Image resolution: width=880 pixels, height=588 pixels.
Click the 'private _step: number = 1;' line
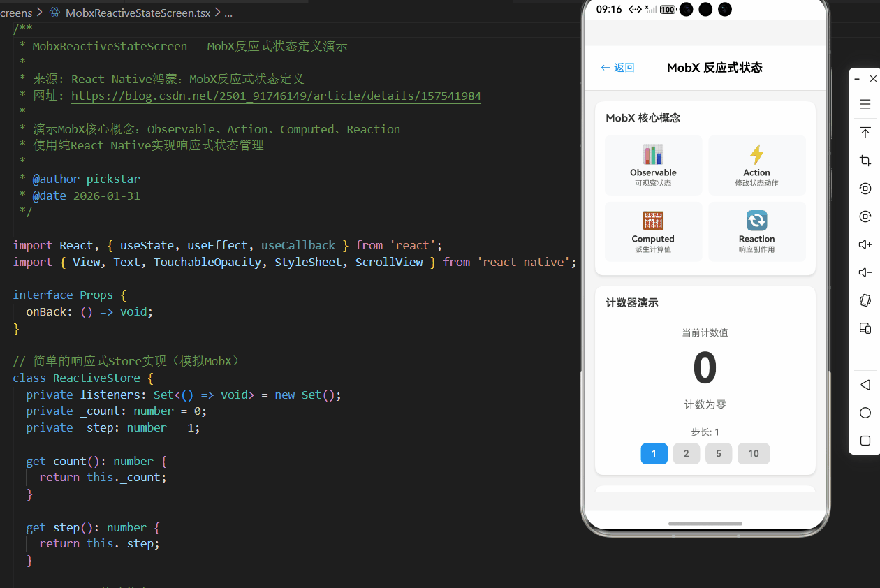[x=113, y=427]
